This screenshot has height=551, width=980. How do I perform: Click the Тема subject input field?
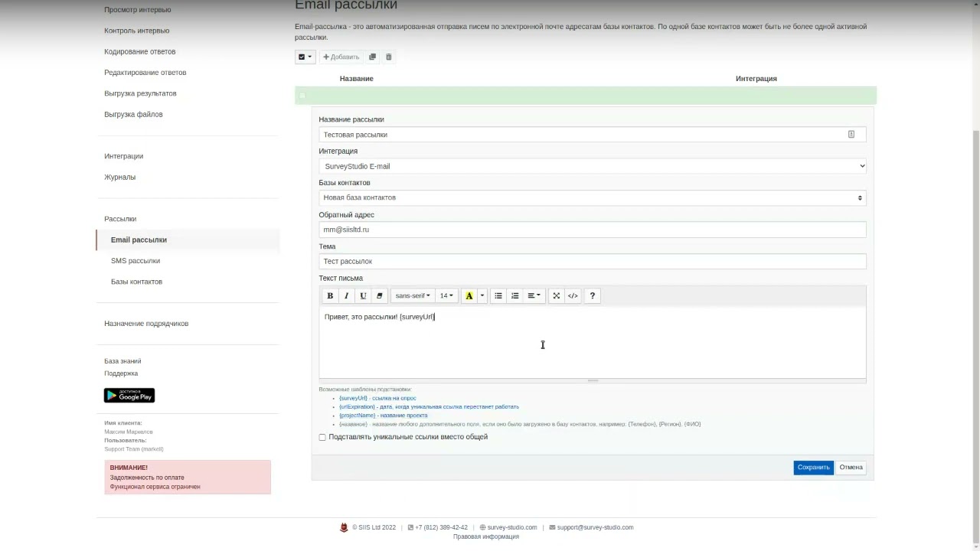593,261
